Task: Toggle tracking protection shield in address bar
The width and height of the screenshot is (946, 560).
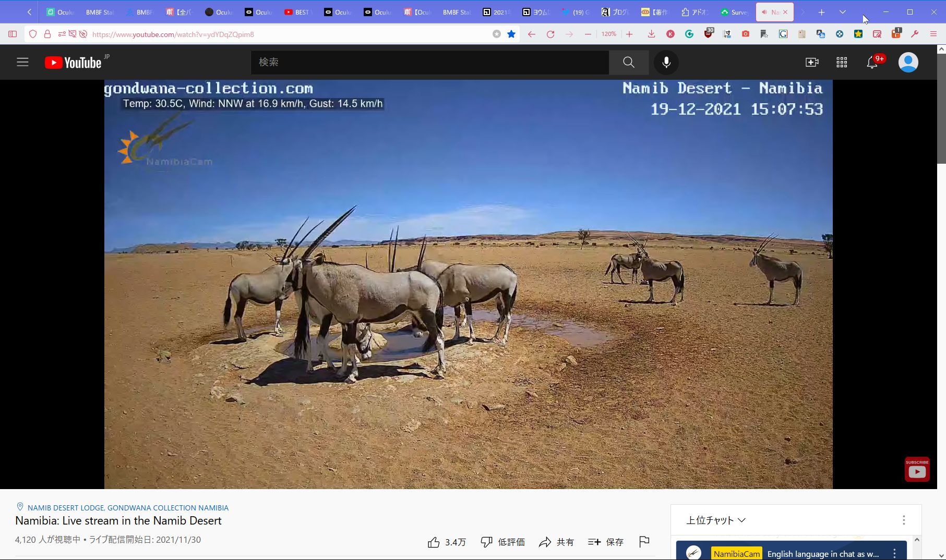Action: [x=33, y=34]
